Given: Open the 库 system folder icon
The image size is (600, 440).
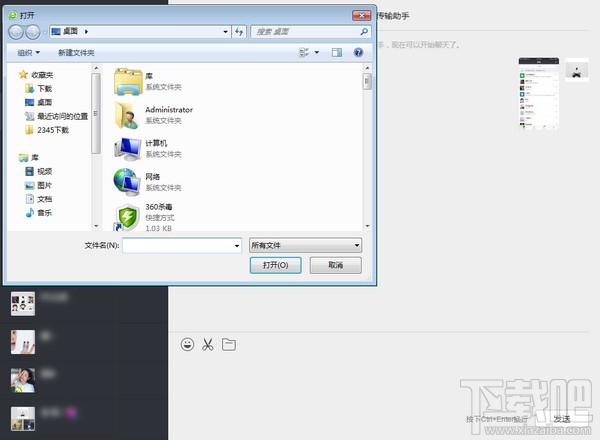Looking at the screenshot, I should point(128,82).
